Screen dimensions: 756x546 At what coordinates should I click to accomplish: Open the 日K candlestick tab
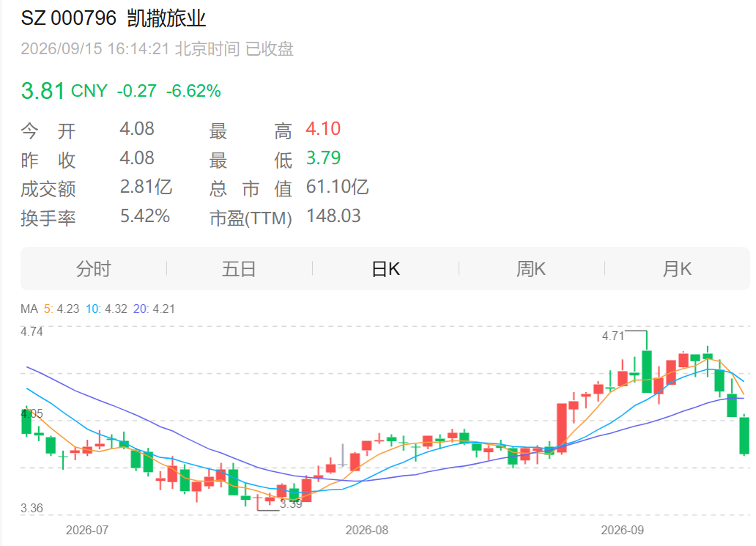(x=386, y=269)
